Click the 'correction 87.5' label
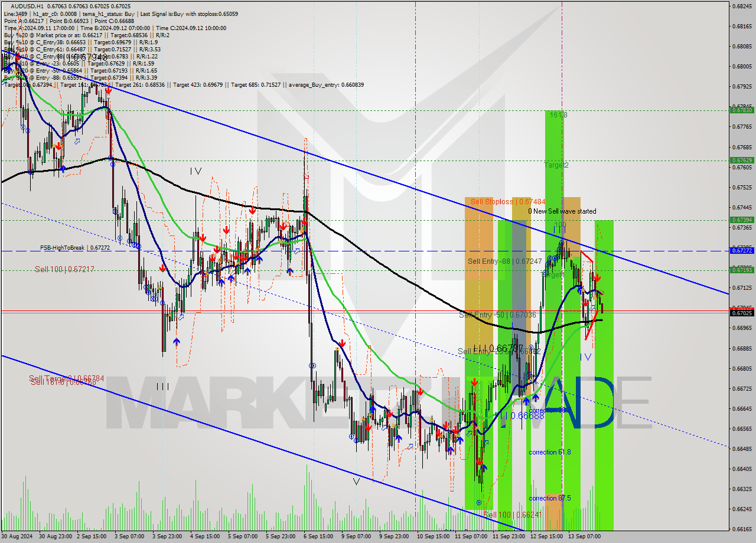The height and width of the screenshot is (543, 756). click(x=550, y=498)
